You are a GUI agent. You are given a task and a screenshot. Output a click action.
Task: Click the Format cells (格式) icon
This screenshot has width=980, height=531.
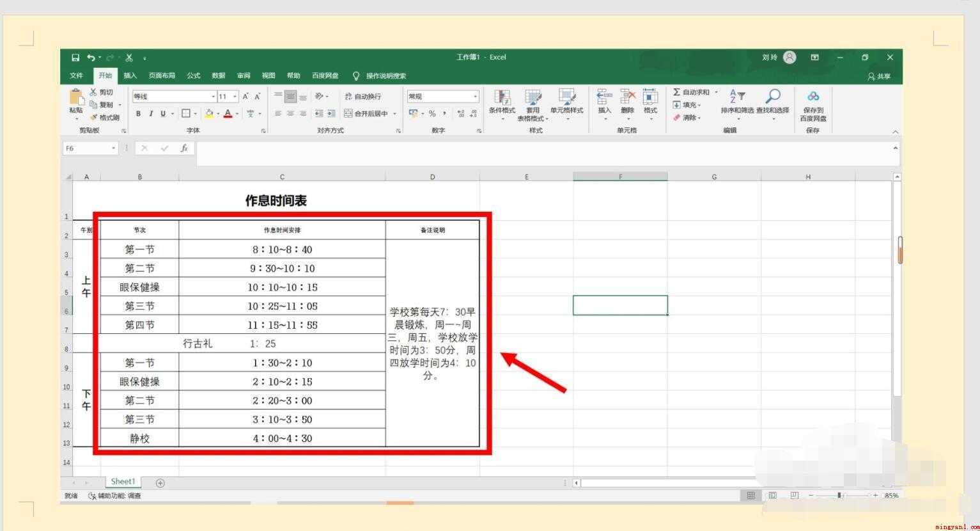(x=650, y=97)
